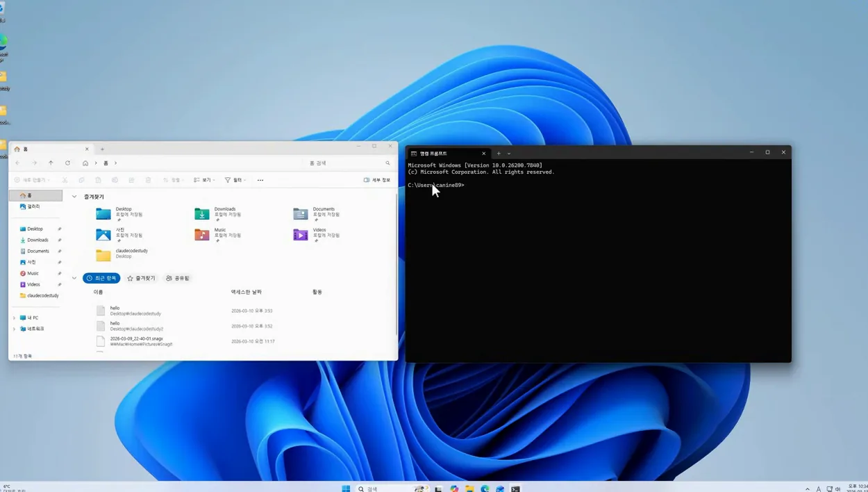The image size is (868, 492).
Task: Select the 최근 항목 tab
Action: click(x=101, y=278)
